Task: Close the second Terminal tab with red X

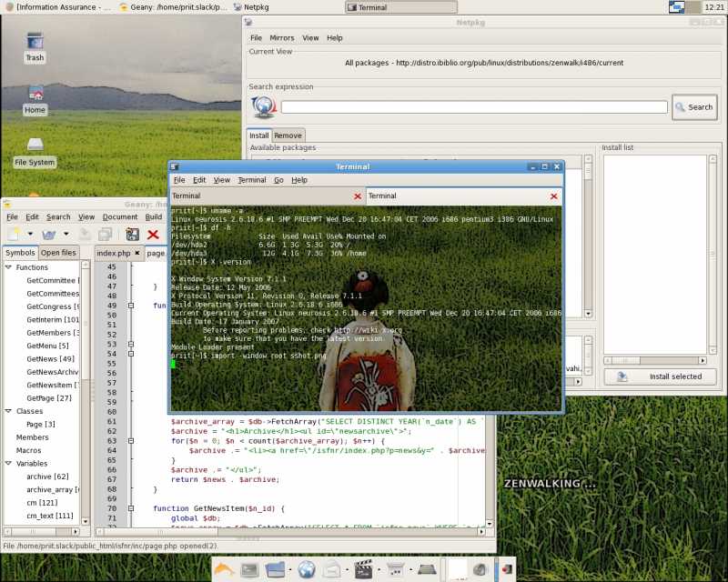Action: tap(554, 196)
